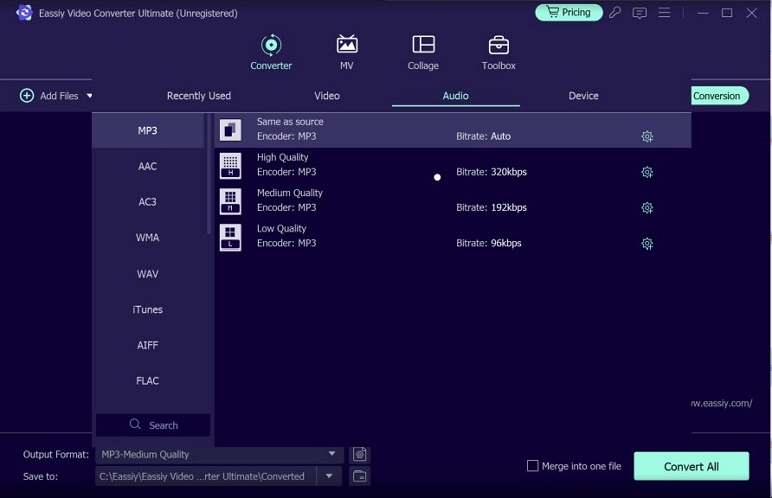Select AAC format in list

coord(148,166)
